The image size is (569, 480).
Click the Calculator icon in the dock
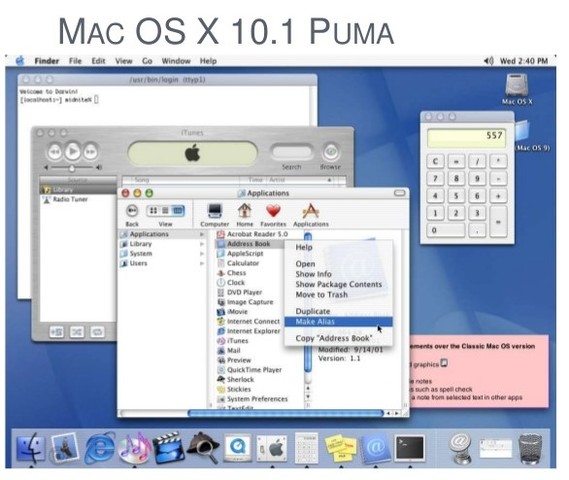pyautogui.click(x=306, y=448)
